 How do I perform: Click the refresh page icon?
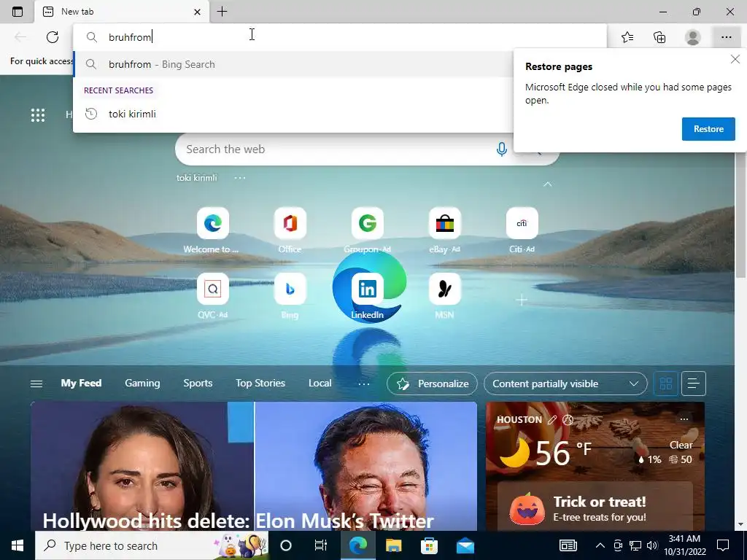coord(53,37)
